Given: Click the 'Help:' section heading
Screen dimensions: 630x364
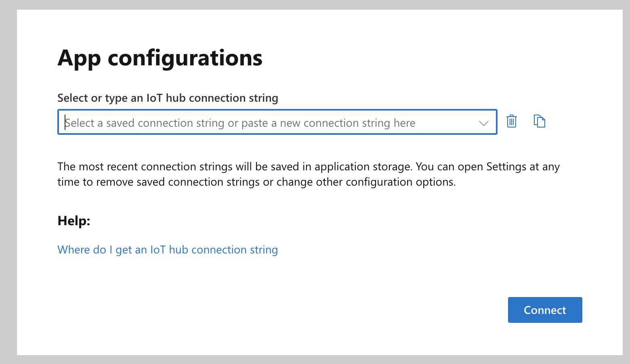Looking at the screenshot, I should [74, 221].
